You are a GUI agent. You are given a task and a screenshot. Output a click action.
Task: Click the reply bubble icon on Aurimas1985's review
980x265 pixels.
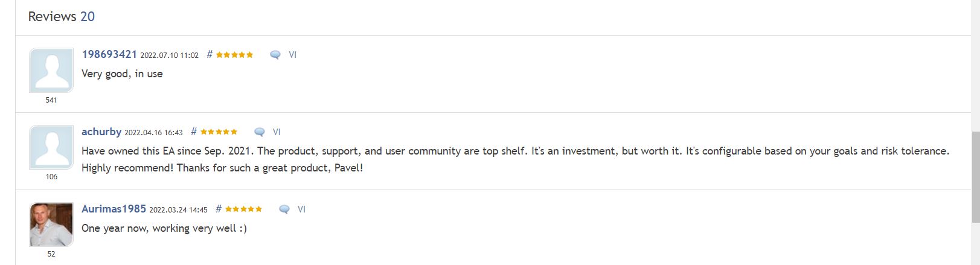pyautogui.click(x=284, y=209)
